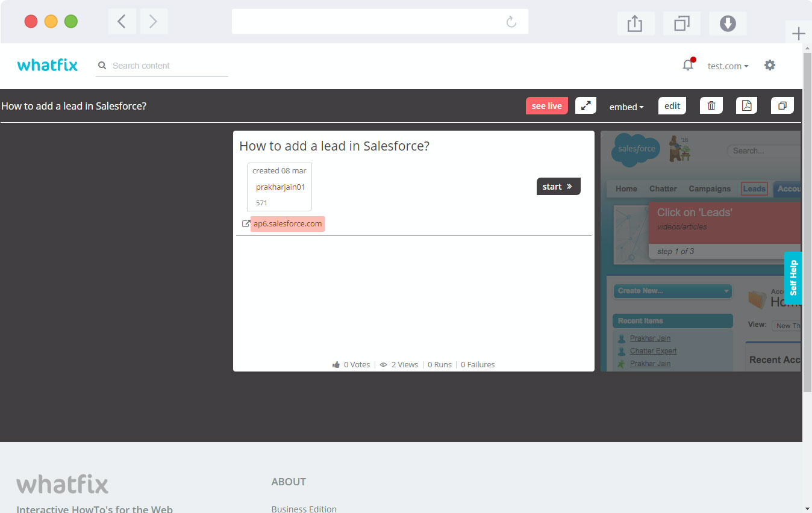812x513 pixels.
Task: Click the flow title in dark header bar
Action: pos(74,106)
